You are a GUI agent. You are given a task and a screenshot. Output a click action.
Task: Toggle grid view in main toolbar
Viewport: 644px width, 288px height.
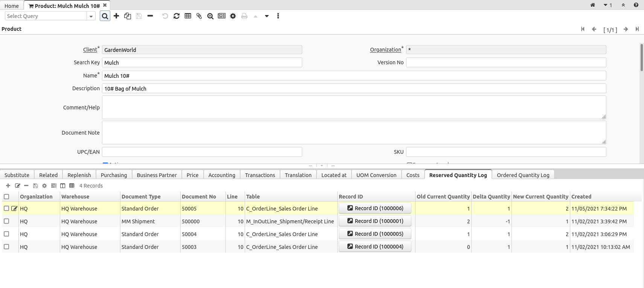(x=188, y=16)
